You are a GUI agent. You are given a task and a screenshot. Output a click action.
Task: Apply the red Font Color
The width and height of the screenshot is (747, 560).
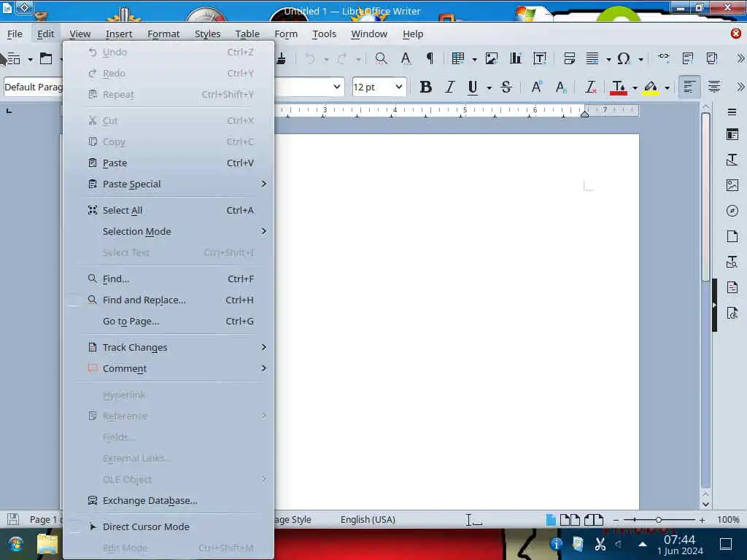[619, 87]
